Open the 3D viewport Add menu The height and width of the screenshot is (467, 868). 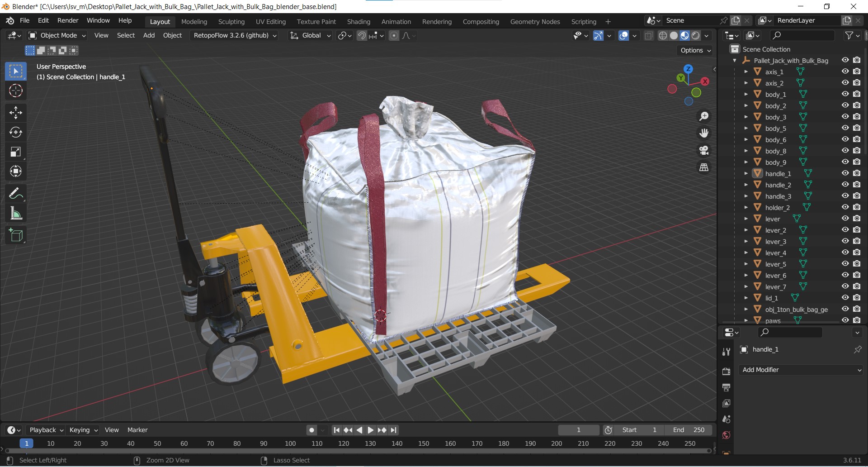tap(149, 35)
